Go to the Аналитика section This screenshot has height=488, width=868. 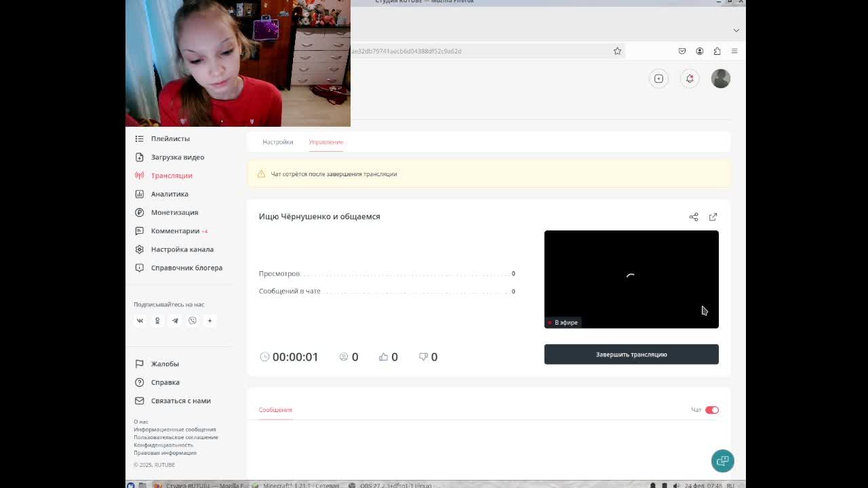(170, 194)
